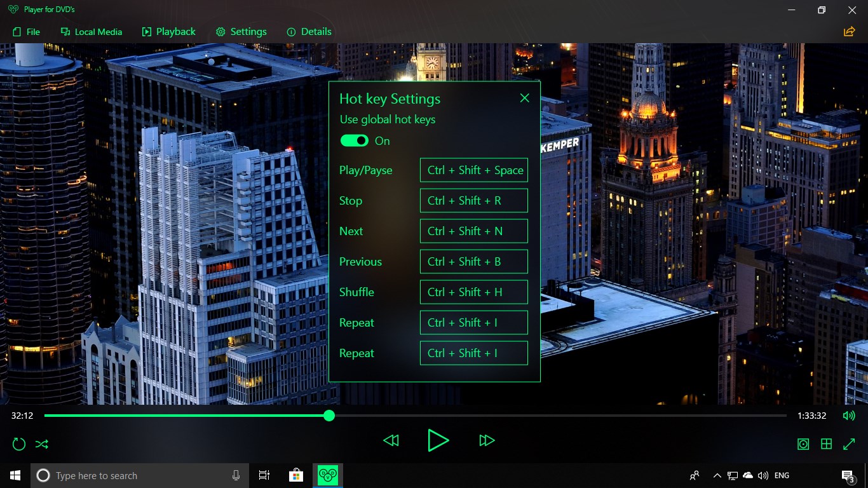Fast forward the video
Screen dimensions: 868x488
[x=487, y=440]
